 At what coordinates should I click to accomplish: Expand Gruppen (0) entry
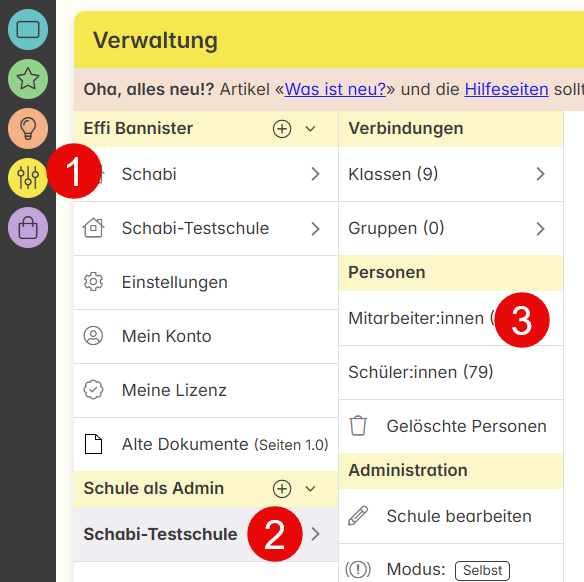[x=451, y=229]
